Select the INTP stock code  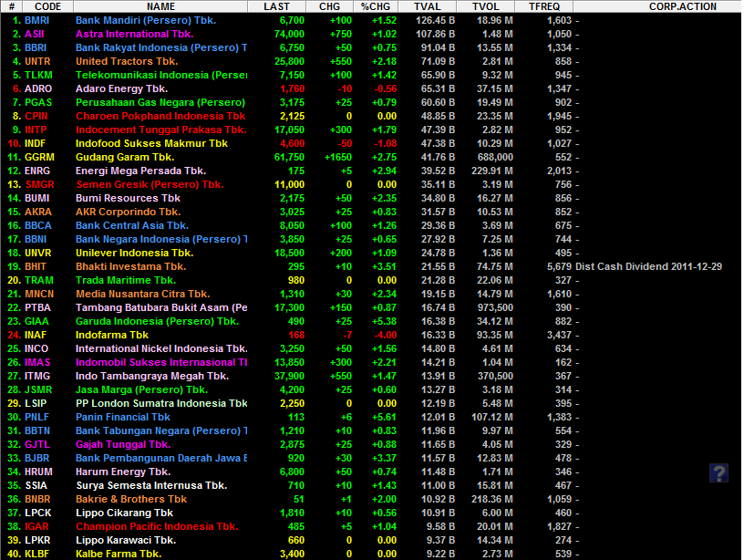[x=36, y=130]
